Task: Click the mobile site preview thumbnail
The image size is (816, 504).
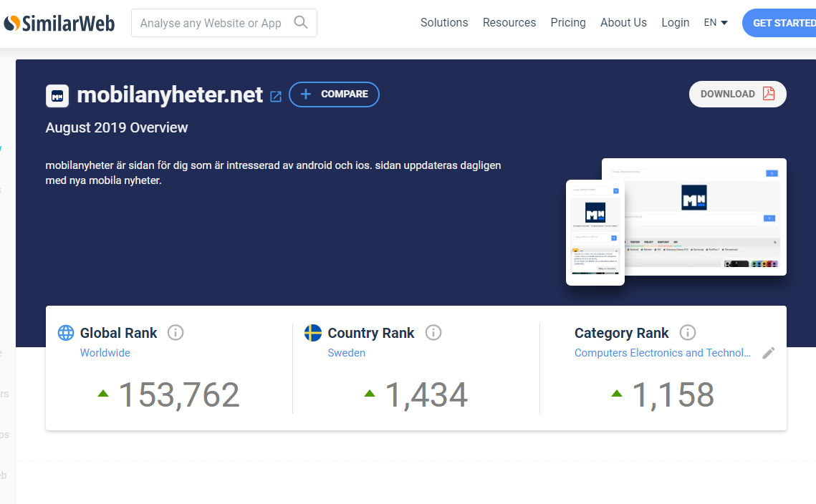Action: coord(595,233)
